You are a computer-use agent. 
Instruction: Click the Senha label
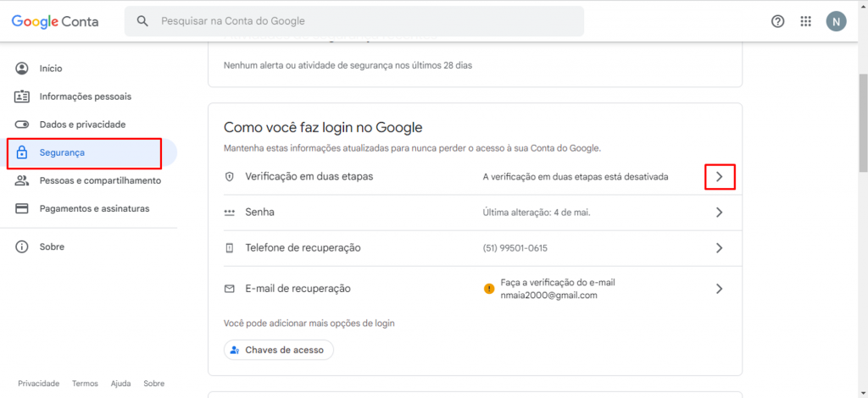(259, 213)
